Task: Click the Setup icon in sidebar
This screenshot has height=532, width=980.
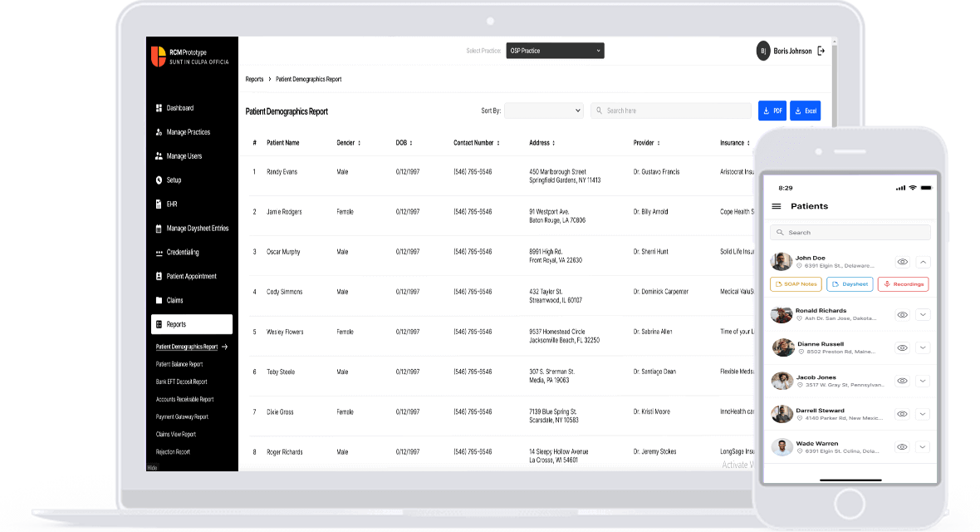Action: point(159,180)
